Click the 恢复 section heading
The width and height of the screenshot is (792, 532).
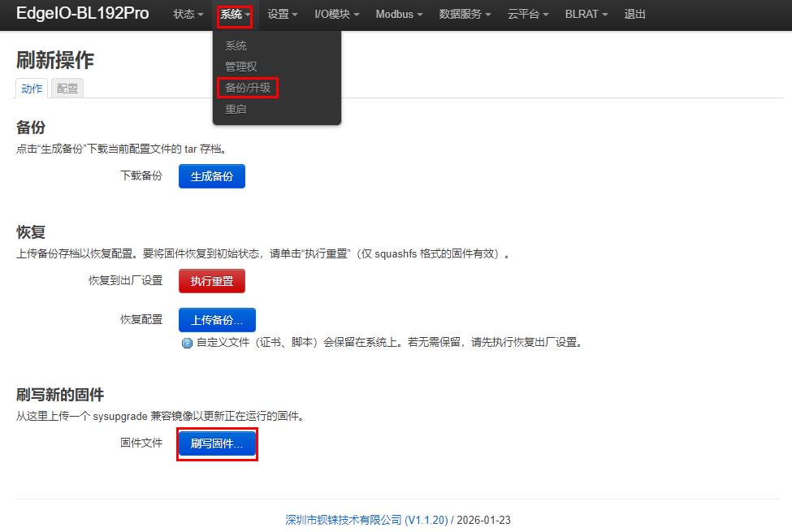pos(31,232)
